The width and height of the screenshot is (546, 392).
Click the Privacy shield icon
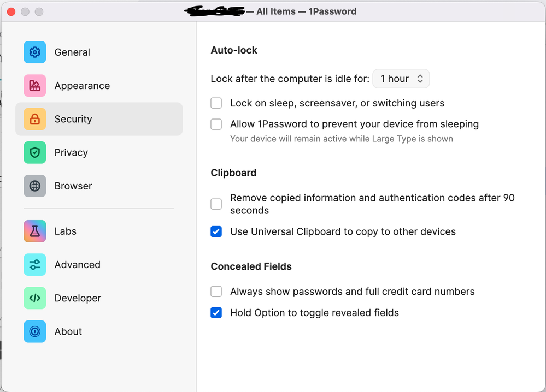[x=34, y=152]
